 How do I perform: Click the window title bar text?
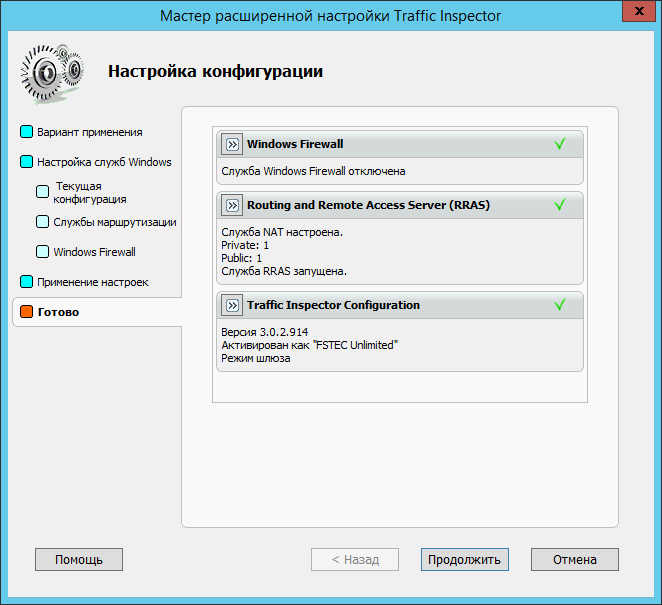(330, 16)
